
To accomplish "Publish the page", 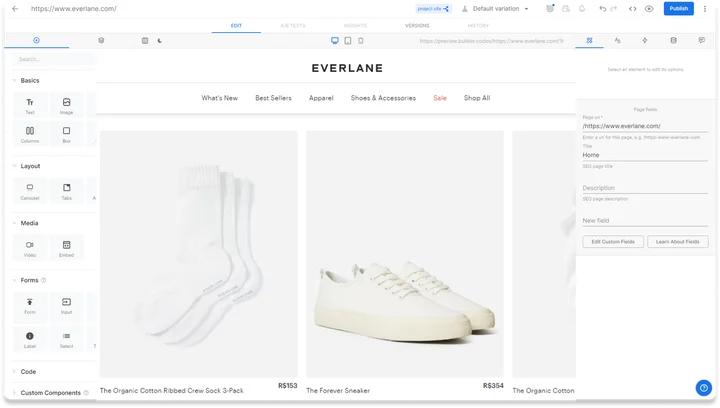I will tap(678, 8).
